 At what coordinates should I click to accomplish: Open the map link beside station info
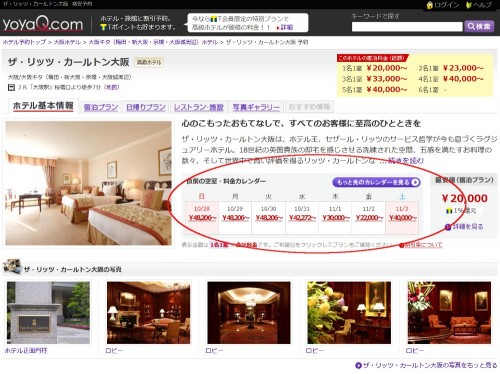click(x=111, y=87)
